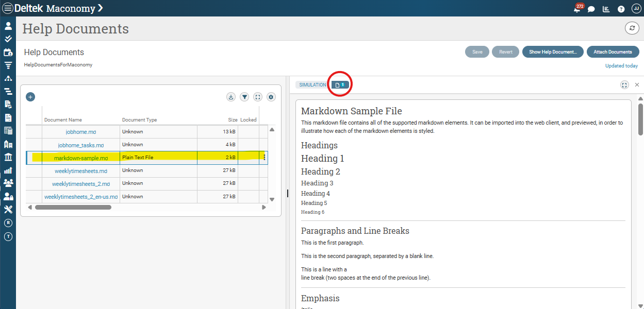
Task: Click the Show Help Document button
Action: 553,52
